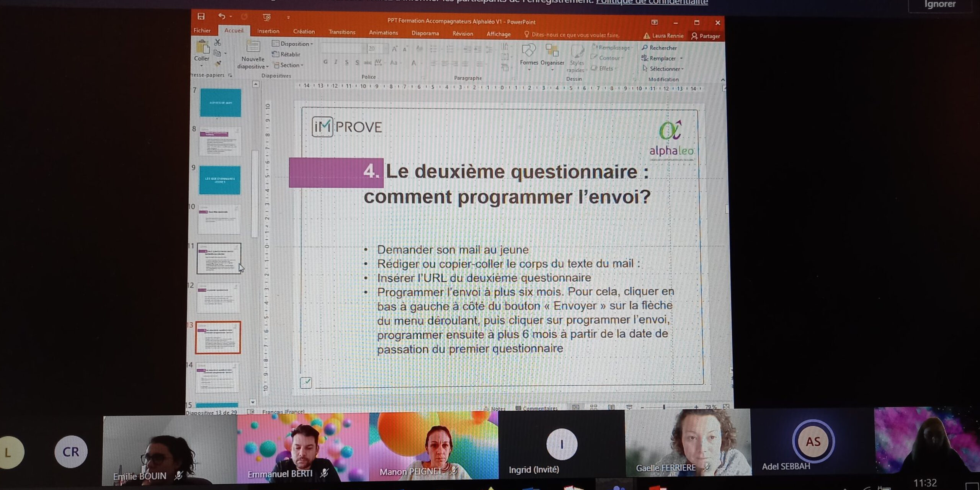Viewport: 980px width, 490px height.
Task: Switch to slide sorter view icon
Action: 593,407
